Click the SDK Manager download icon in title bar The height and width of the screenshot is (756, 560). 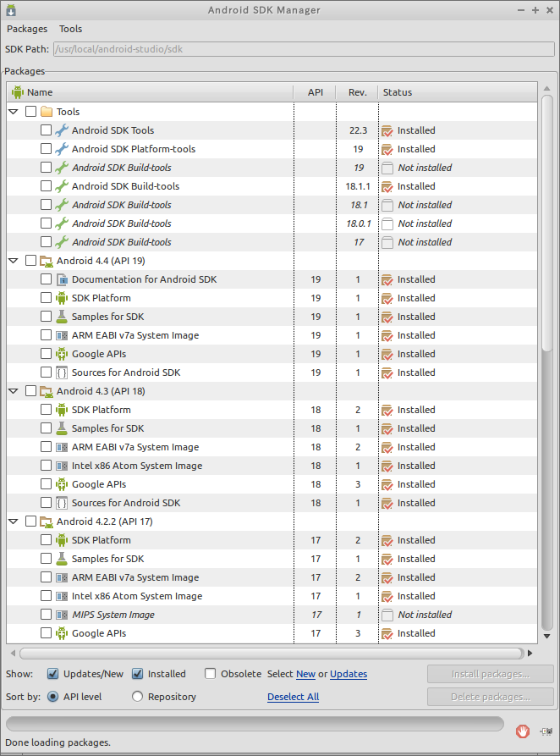click(11, 9)
